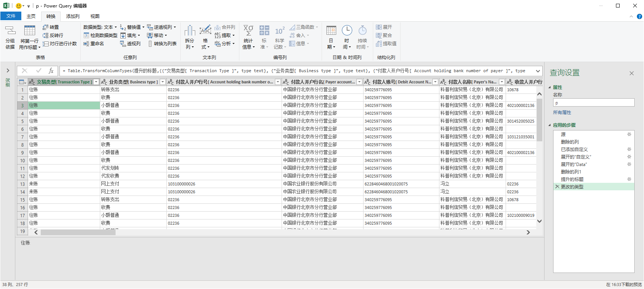
Task: Switch to the 主页 home tab
Action: (x=31, y=16)
